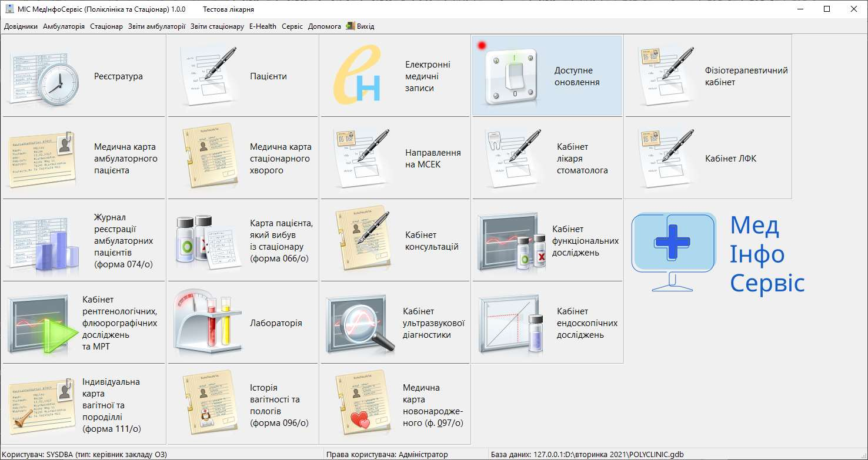Viewport: 868px width, 460px height.
Task: Open the Довідники menu
Action: (x=21, y=26)
